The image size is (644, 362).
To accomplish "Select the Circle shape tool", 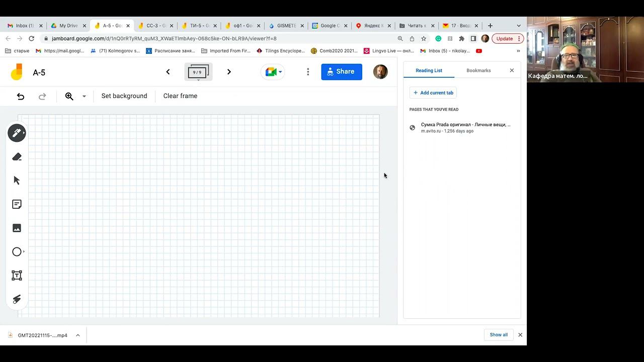I will [x=17, y=252].
